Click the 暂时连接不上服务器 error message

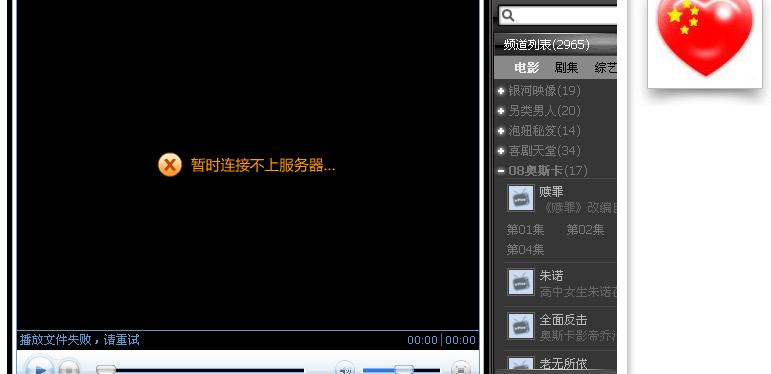(x=263, y=165)
